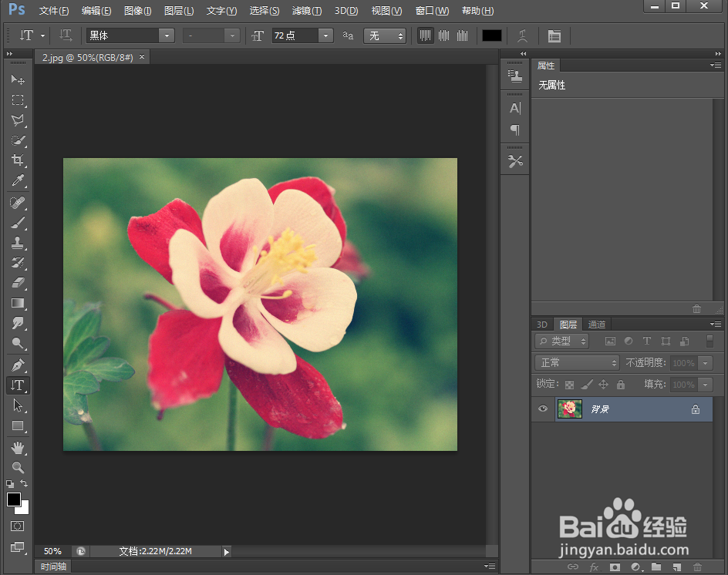Select the Dodge tool
This screenshot has width=728, height=575.
(18, 343)
